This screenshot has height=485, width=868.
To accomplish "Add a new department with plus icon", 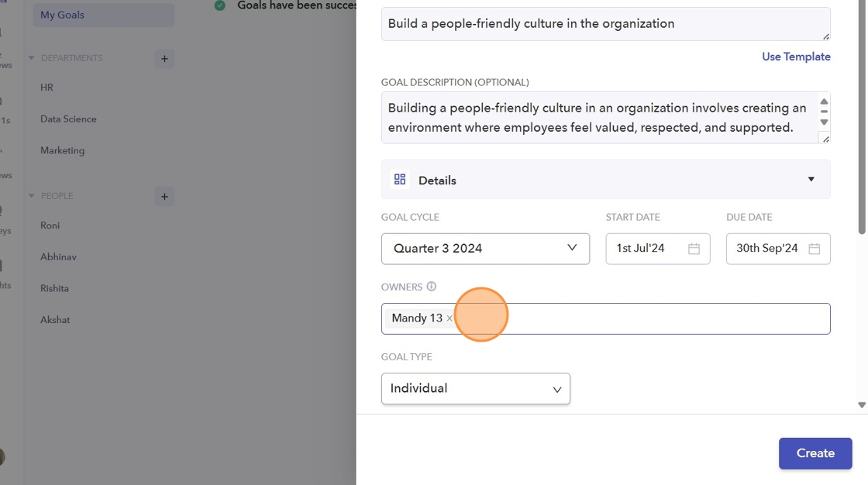I will [164, 59].
